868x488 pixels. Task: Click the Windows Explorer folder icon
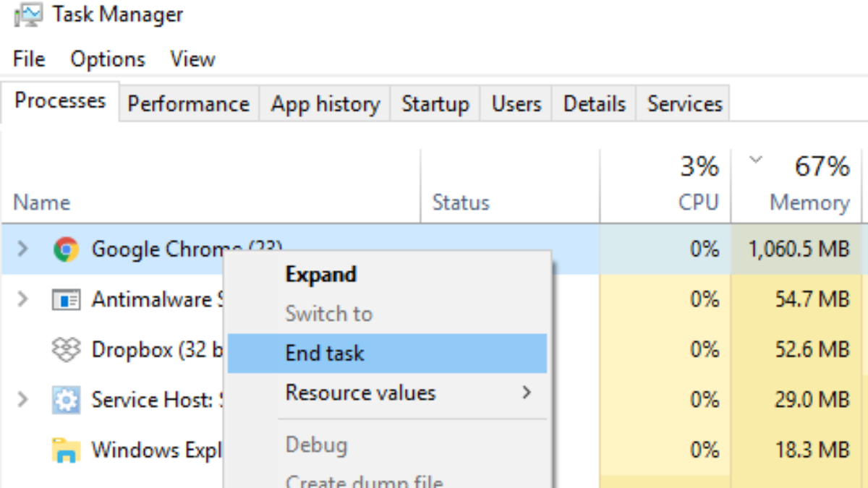(67, 450)
